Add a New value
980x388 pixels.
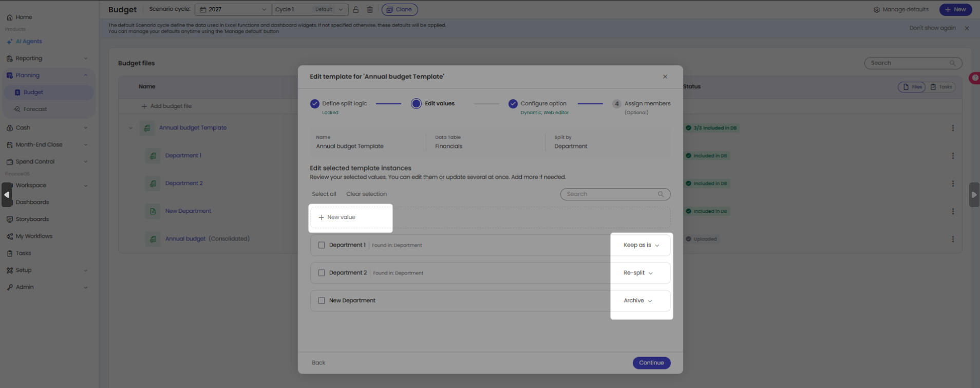point(337,217)
